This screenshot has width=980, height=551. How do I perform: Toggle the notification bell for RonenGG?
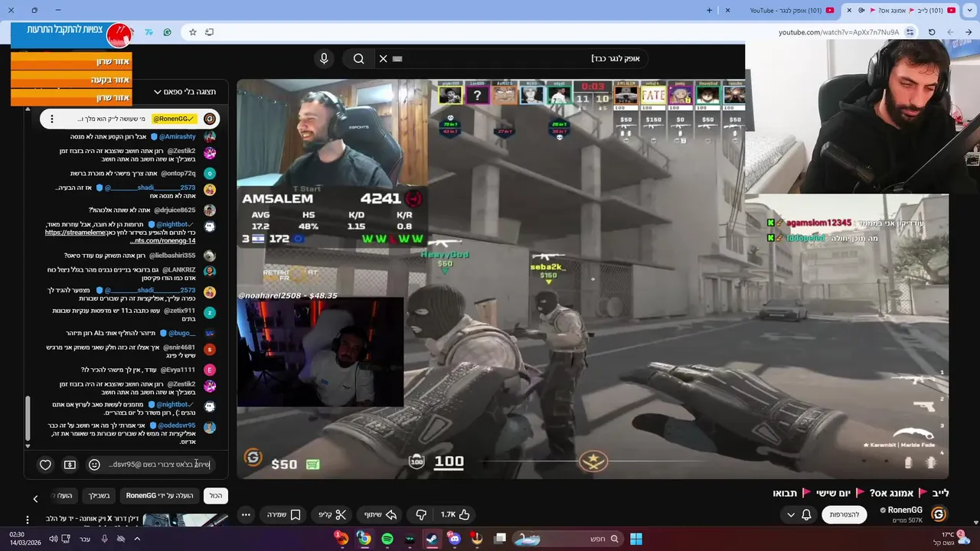point(806,515)
